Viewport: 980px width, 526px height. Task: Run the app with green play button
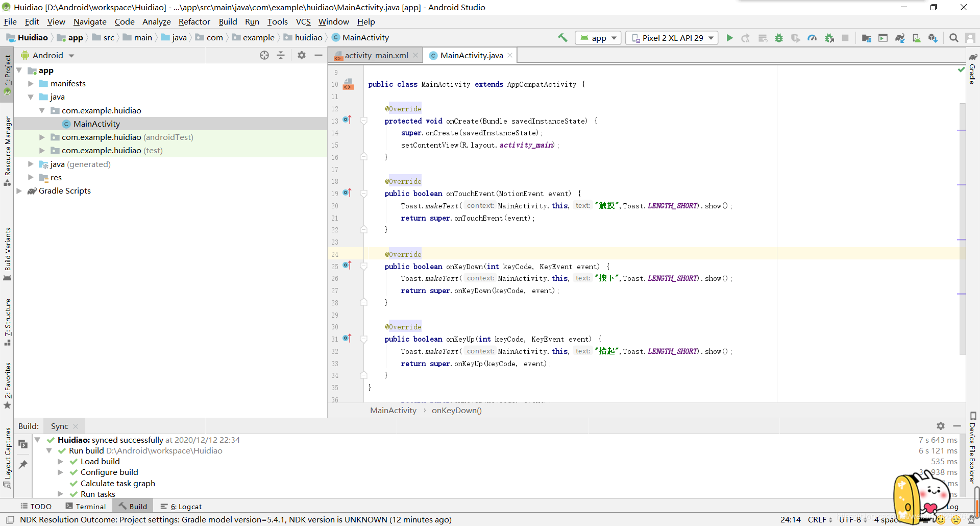click(x=729, y=38)
